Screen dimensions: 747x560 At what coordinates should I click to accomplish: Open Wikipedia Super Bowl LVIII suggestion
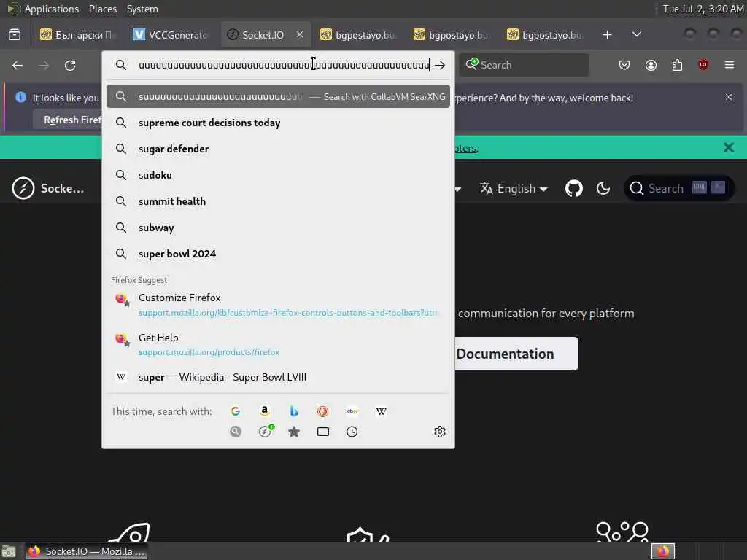pyautogui.click(x=278, y=377)
